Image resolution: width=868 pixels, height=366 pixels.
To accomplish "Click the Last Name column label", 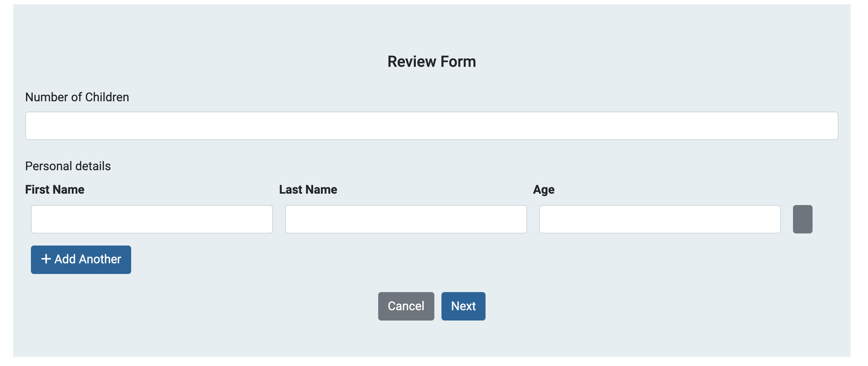I will pyautogui.click(x=308, y=189).
